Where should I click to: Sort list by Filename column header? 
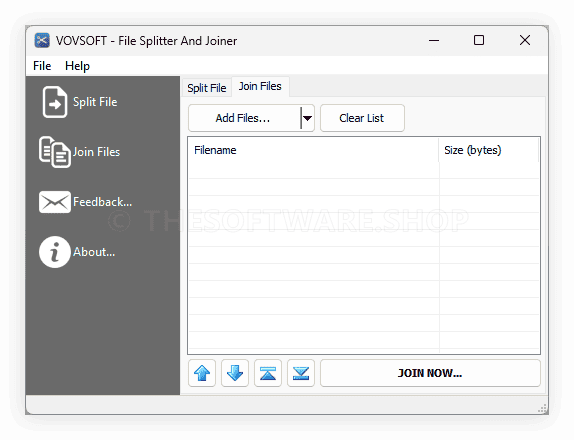(313, 150)
